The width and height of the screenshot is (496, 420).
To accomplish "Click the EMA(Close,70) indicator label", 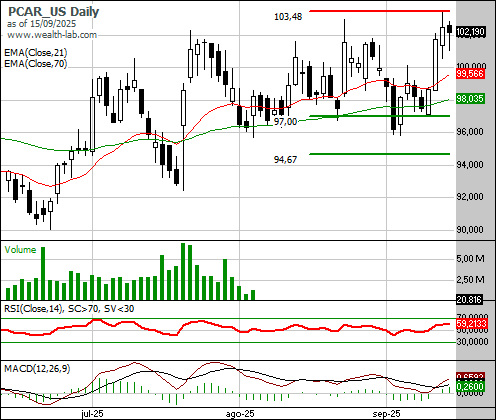I will (x=36, y=63).
